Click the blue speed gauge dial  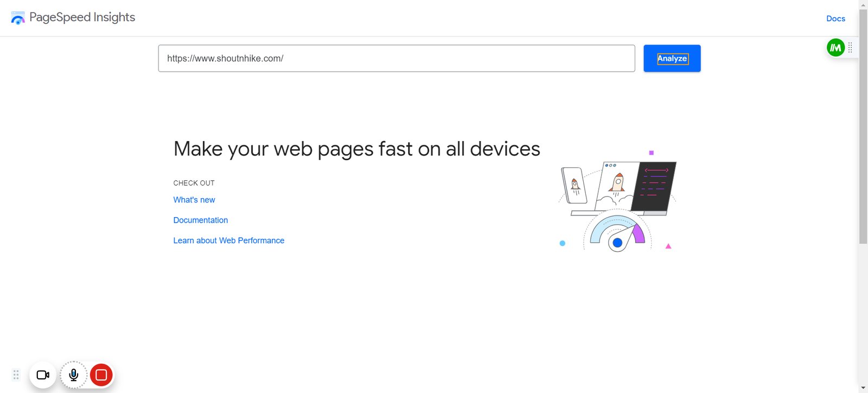(617, 233)
